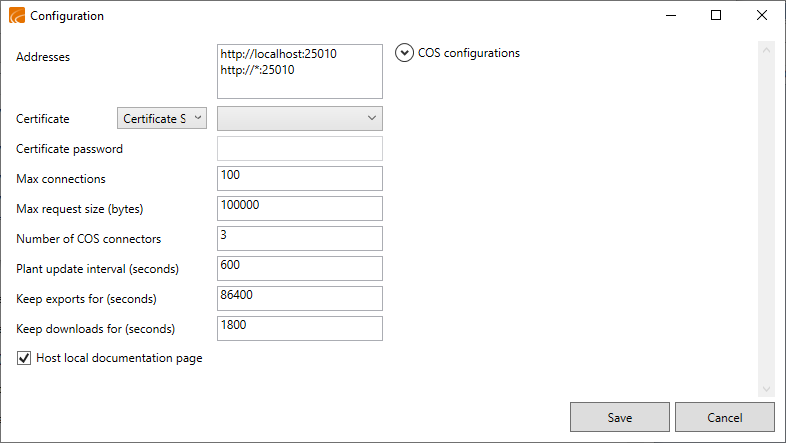The width and height of the screenshot is (786, 443).
Task: Select the Max connections field
Action: click(x=300, y=178)
